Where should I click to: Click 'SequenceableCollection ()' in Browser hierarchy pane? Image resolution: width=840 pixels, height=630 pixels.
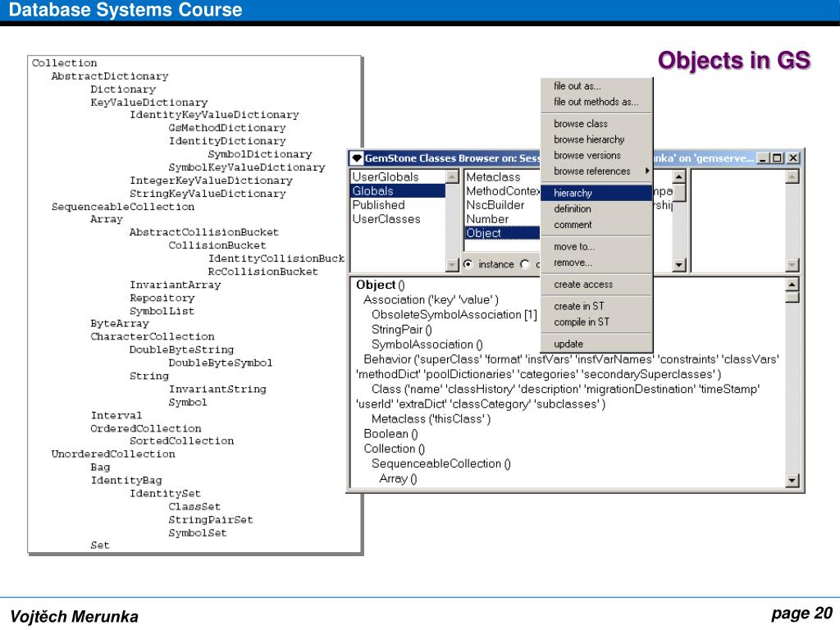tap(441, 464)
